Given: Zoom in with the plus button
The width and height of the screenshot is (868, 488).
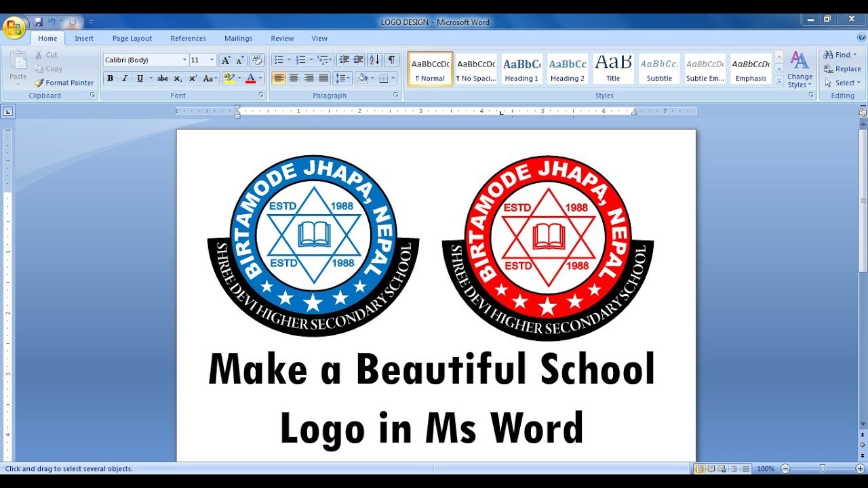Looking at the screenshot, I should click(861, 468).
